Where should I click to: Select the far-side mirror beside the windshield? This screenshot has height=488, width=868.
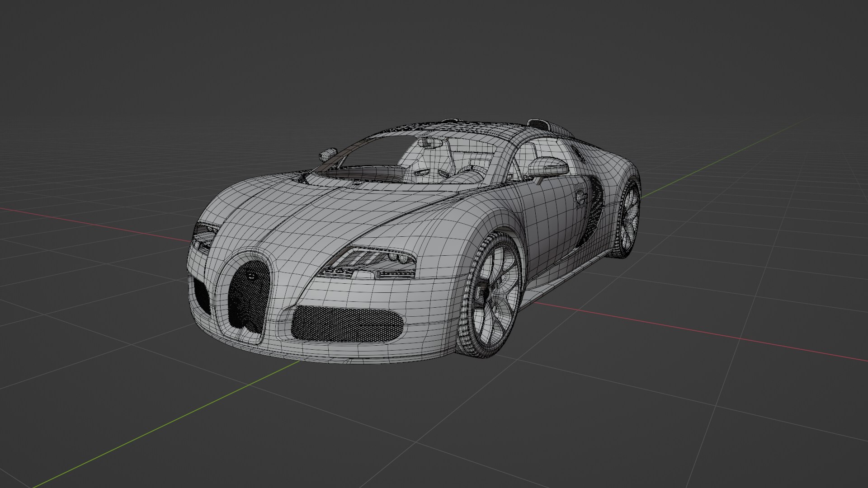coord(328,155)
